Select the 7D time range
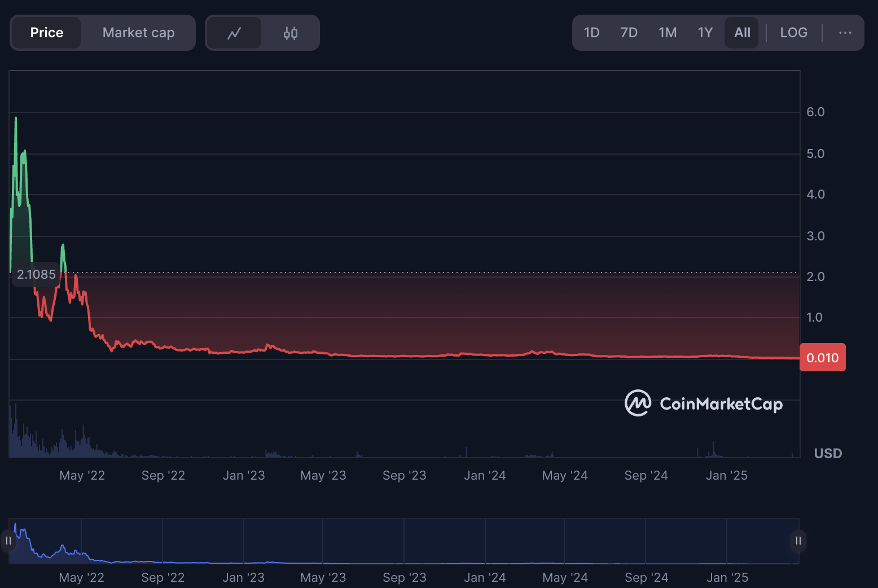The width and height of the screenshot is (878, 588). [629, 33]
